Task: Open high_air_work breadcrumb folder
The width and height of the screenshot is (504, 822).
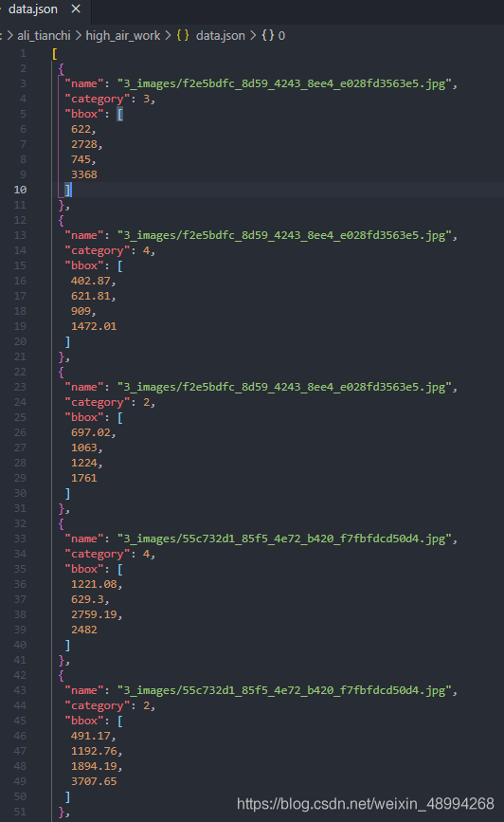Action: [122, 36]
